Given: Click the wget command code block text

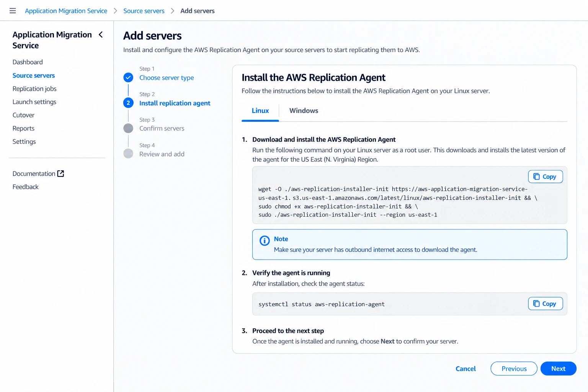Looking at the screenshot, I should (x=397, y=202).
